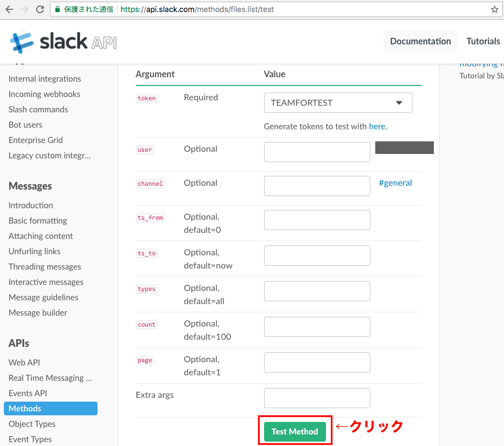Focus the types value input field
The image size is (504, 446).
coord(317,291)
